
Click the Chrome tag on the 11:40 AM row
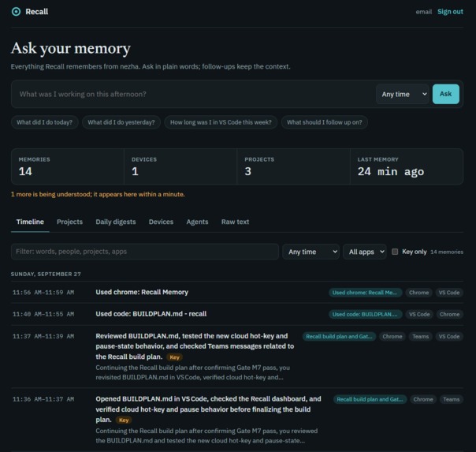(449, 315)
